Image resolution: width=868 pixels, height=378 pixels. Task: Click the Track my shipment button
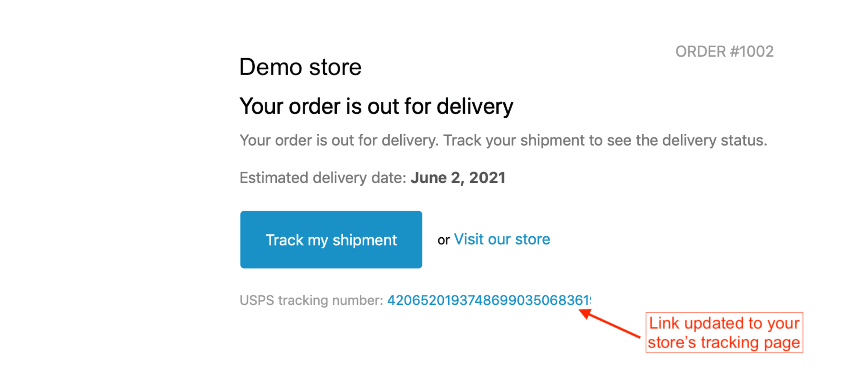[331, 240]
